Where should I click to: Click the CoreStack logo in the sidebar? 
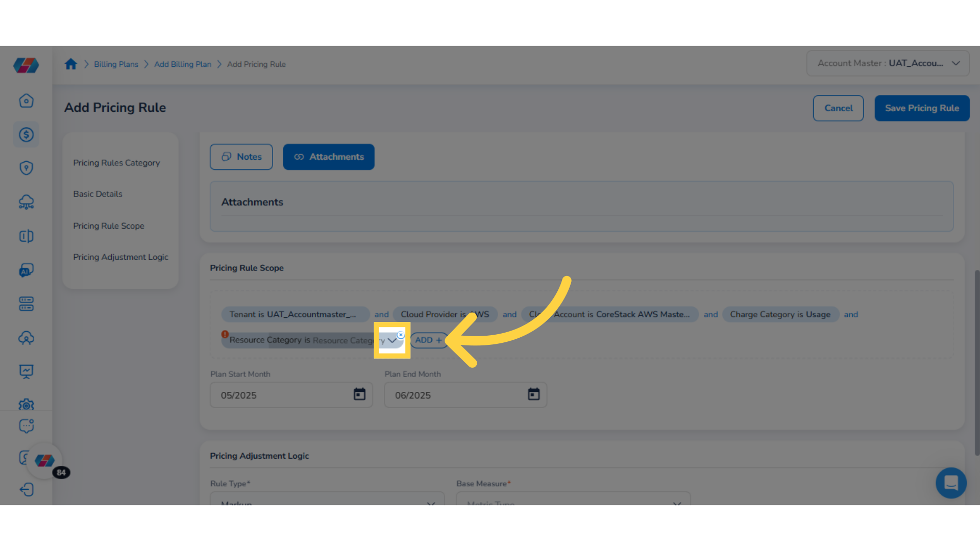[x=26, y=65]
